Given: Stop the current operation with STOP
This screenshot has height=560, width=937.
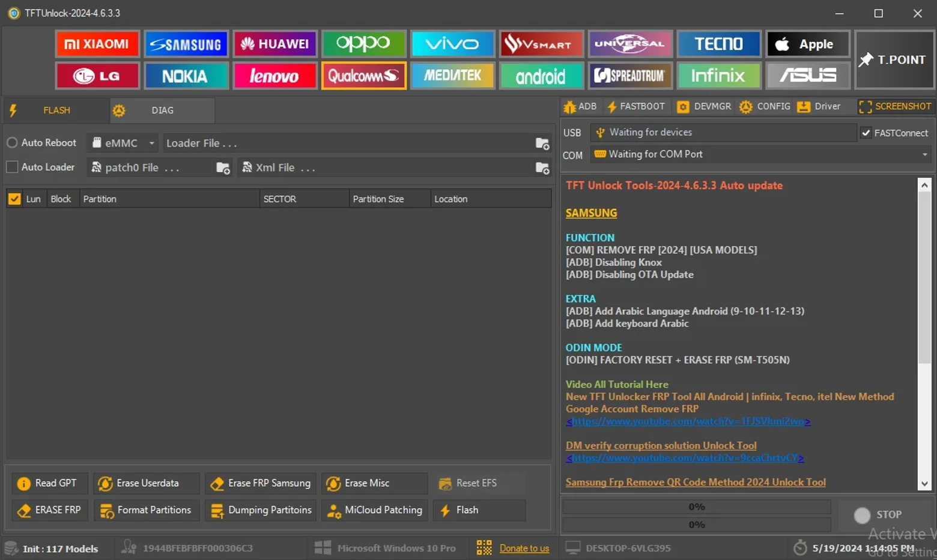Looking at the screenshot, I should coord(878,515).
